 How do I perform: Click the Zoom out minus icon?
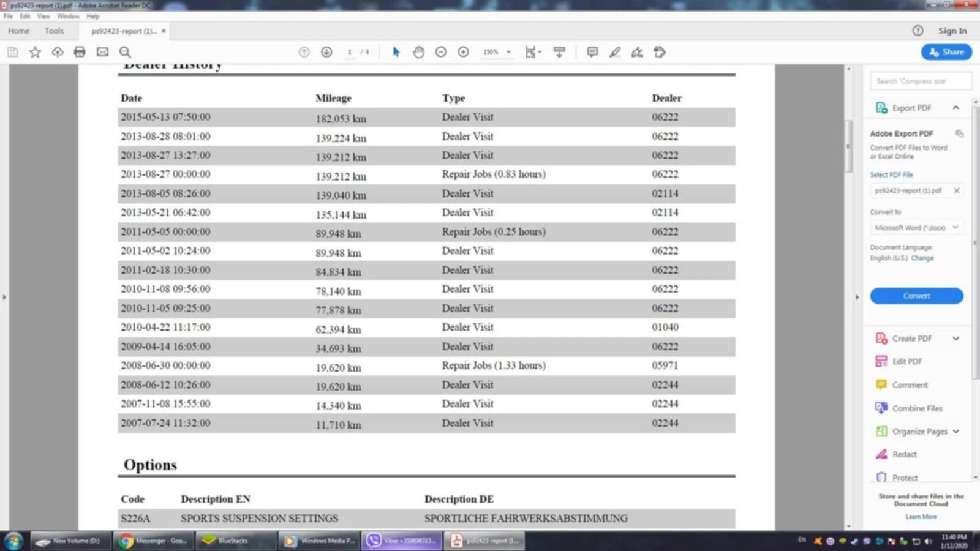(x=441, y=52)
